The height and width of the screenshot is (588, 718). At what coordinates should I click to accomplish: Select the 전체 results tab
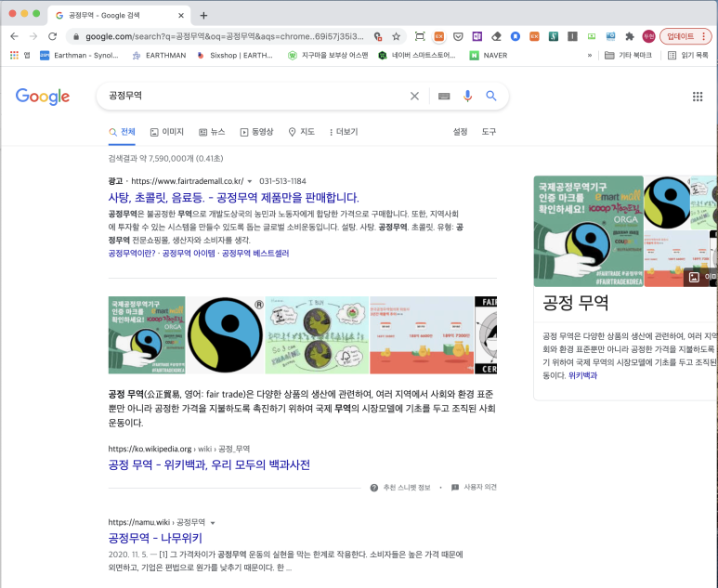pyautogui.click(x=122, y=132)
